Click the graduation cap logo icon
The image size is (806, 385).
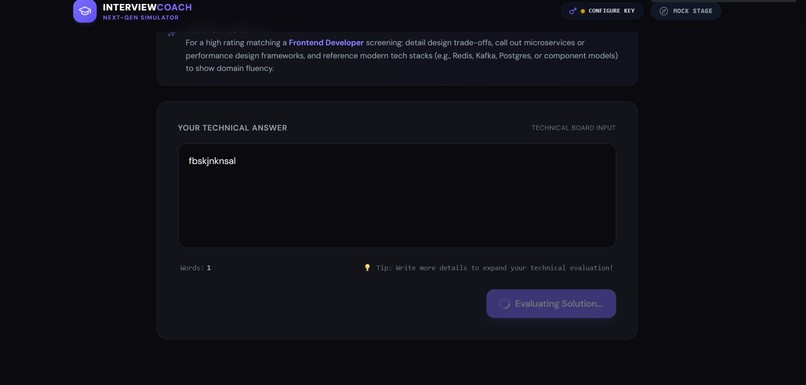[x=85, y=11]
